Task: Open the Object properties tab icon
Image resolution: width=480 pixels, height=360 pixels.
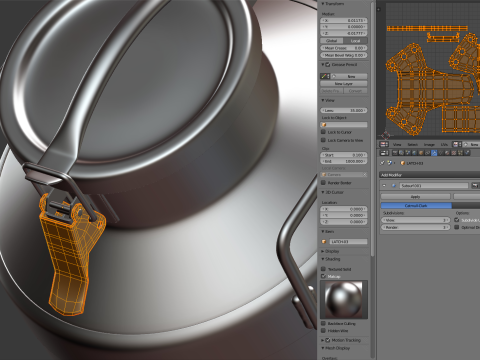Action: click(421, 153)
